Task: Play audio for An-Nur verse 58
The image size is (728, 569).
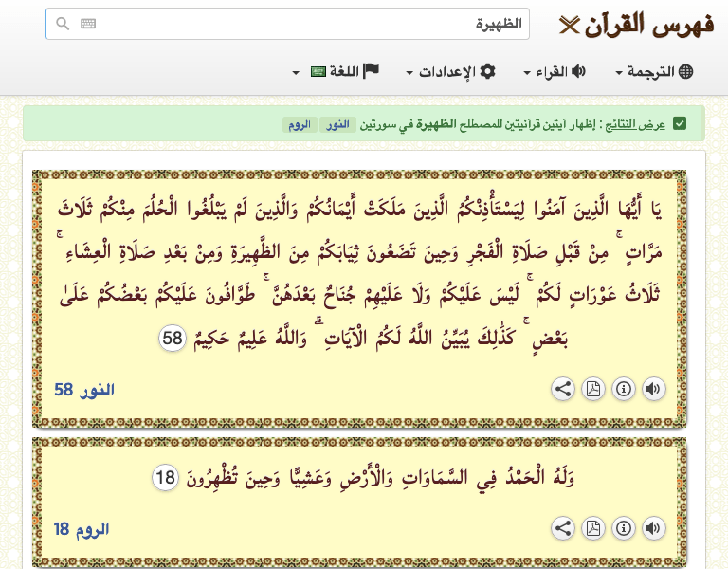Action: (x=653, y=389)
